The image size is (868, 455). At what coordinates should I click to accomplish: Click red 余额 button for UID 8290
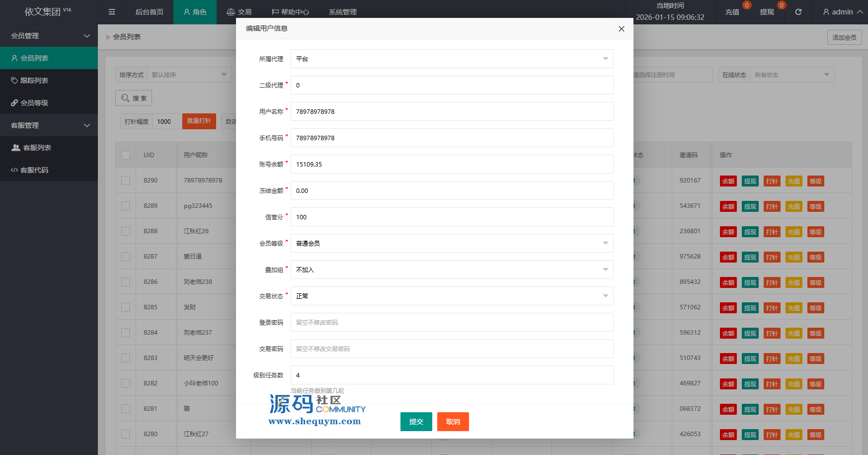pyautogui.click(x=728, y=182)
